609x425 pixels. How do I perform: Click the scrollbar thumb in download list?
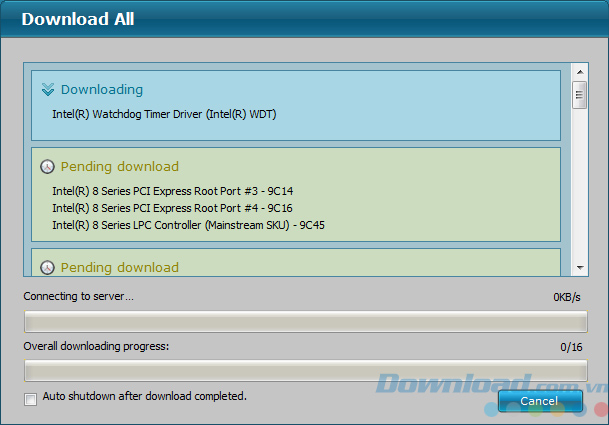click(579, 95)
